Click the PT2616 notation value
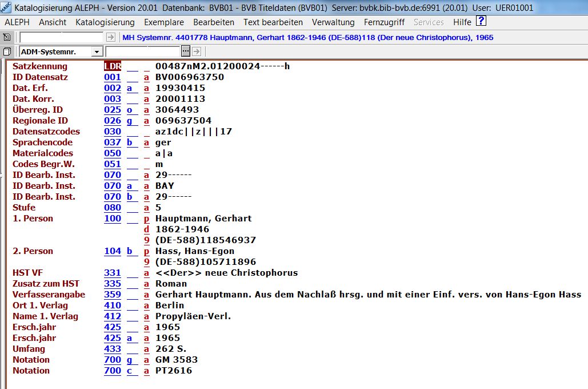This screenshot has width=588, height=389. tap(174, 371)
